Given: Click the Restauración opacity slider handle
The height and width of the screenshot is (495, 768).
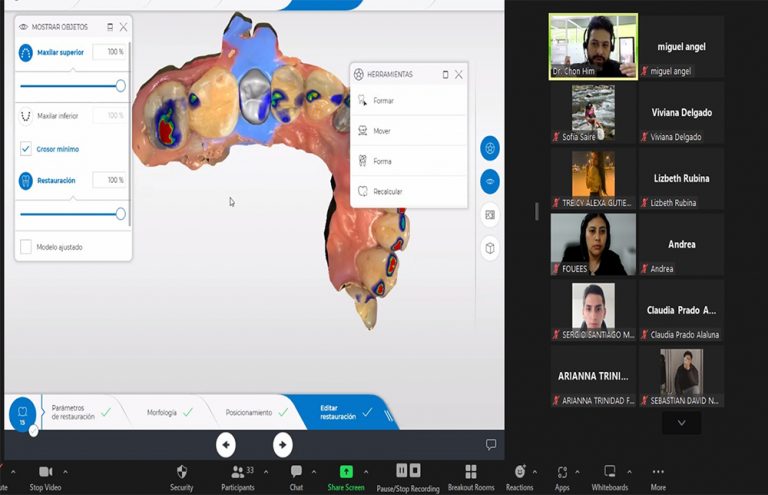Looking at the screenshot, I should click(121, 213).
